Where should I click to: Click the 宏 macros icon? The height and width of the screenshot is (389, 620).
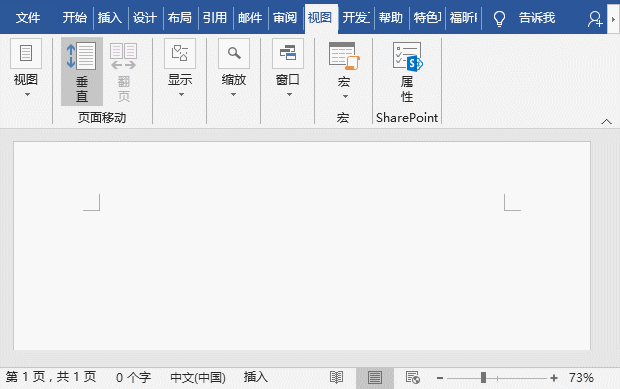pyautogui.click(x=344, y=56)
